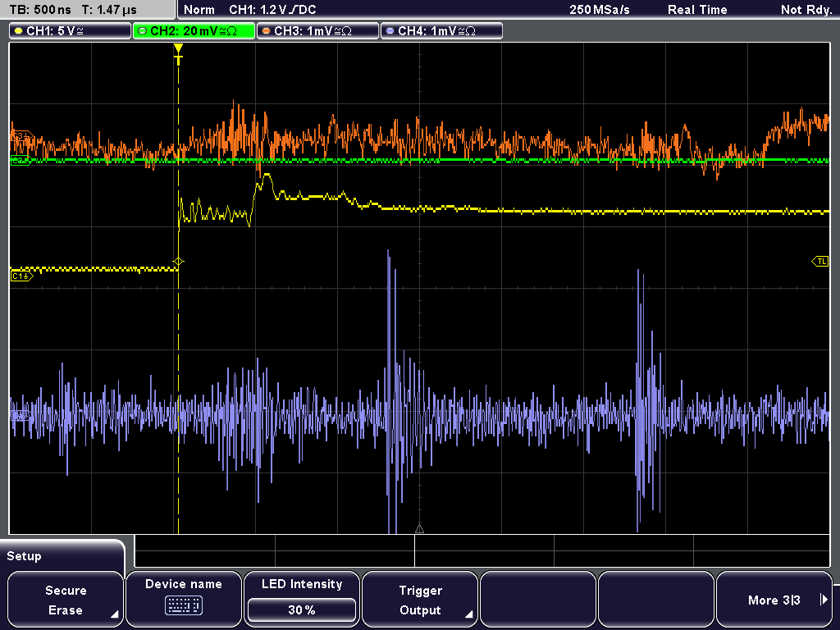Click the CH1: 1.2 V trigger source readout
Viewport: 840px width, 630px height.
272,10
